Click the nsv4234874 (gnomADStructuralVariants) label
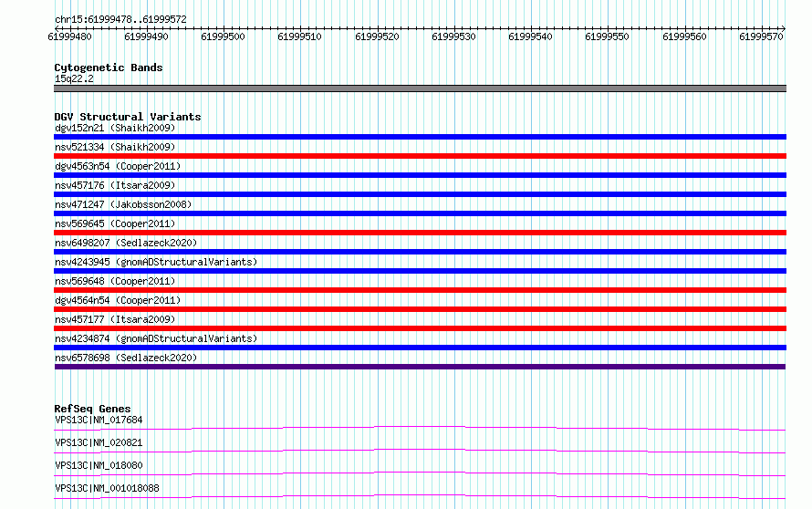The image size is (812, 509). 156,338
